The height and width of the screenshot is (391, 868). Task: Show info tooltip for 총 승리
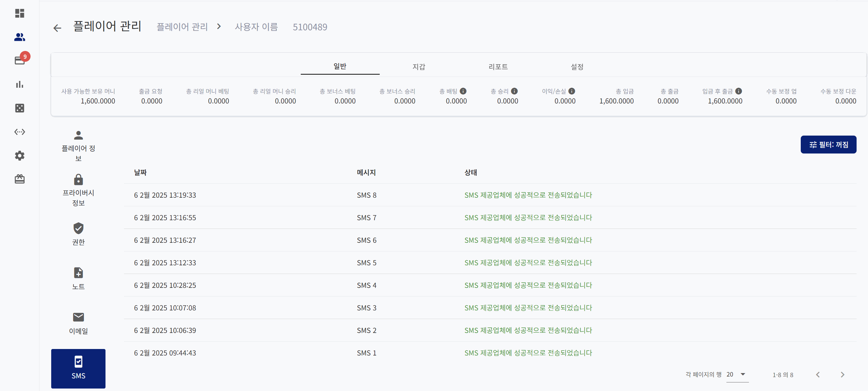(x=514, y=91)
